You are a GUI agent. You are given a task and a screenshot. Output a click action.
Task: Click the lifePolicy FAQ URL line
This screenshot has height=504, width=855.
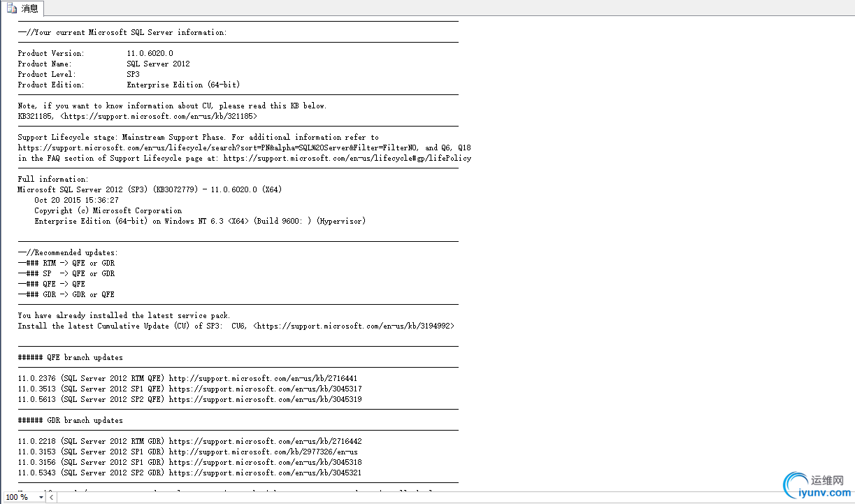[x=245, y=158]
